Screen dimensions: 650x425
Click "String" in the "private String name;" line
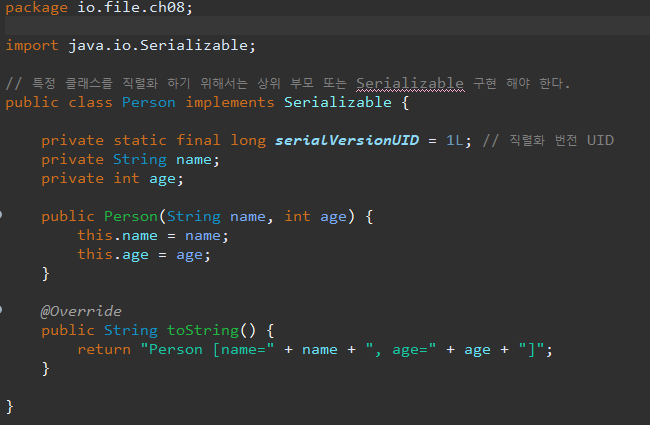coord(140,159)
